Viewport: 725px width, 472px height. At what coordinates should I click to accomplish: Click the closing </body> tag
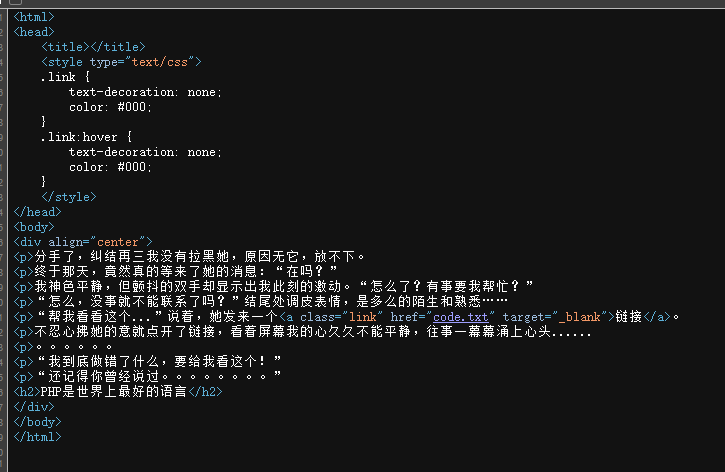click(37, 422)
